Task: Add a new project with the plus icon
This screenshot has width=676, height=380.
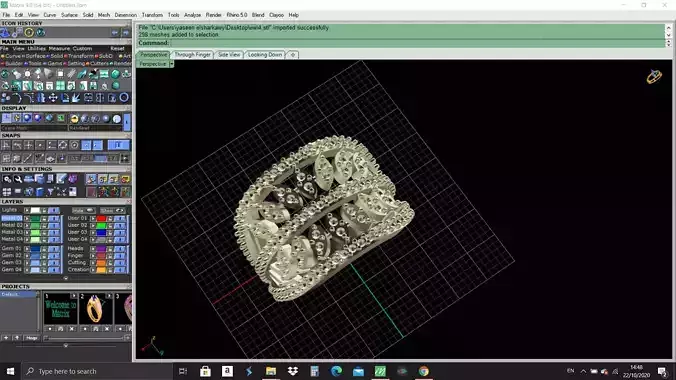Action: click(x=6, y=338)
